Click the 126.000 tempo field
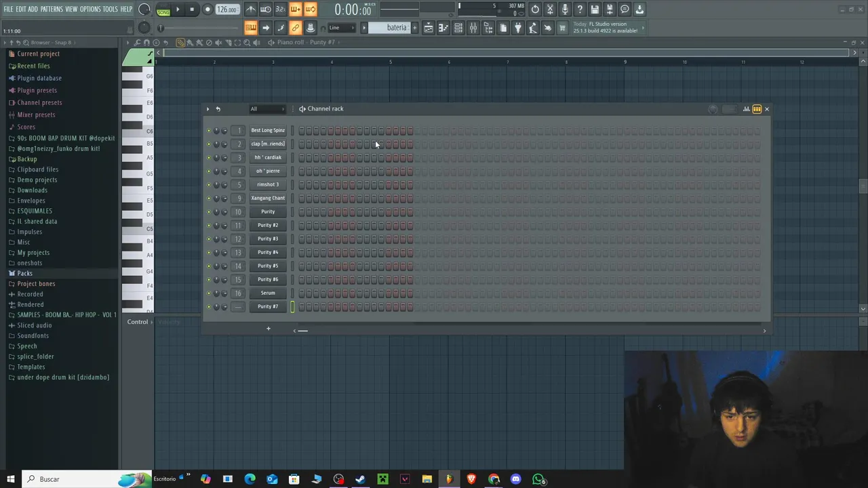This screenshot has width=868, height=488. [227, 9]
